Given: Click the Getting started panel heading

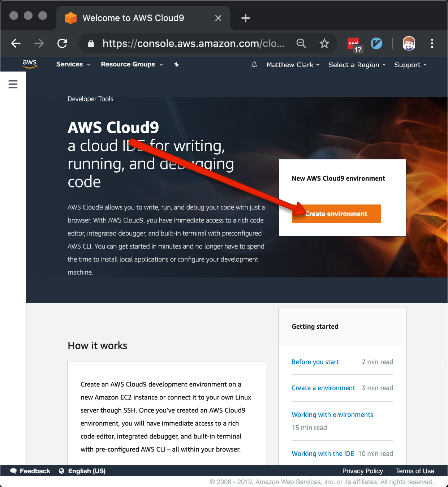Looking at the screenshot, I should click(x=315, y=327).
